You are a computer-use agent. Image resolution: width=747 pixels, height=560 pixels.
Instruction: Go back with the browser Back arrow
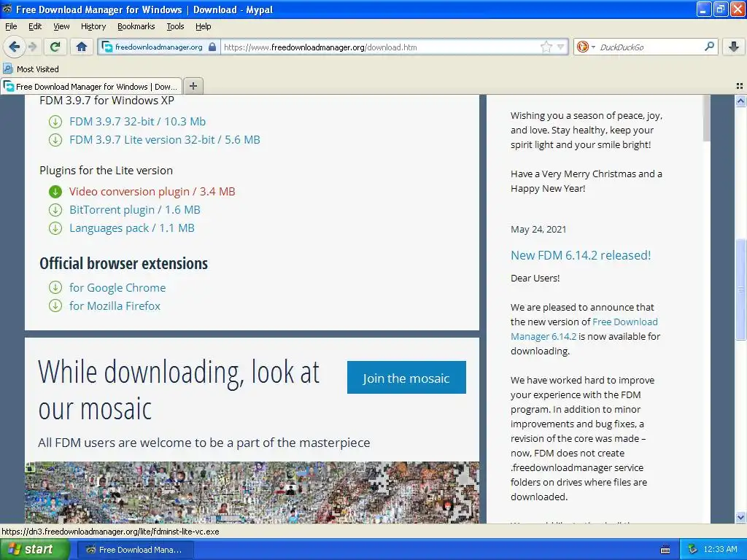click(x=14, y=47)
